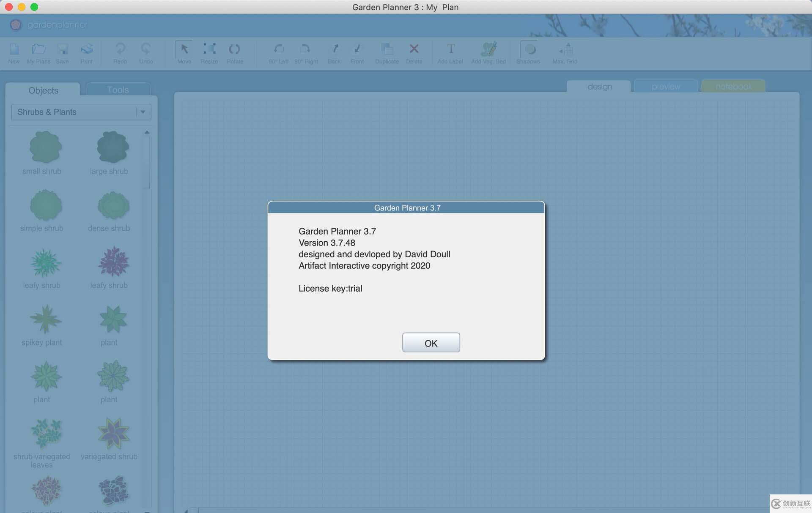The height and width of the screenshot is (513, 812).
Task: Click the objects list scrollbar thumb
Action: click(147, 163)
